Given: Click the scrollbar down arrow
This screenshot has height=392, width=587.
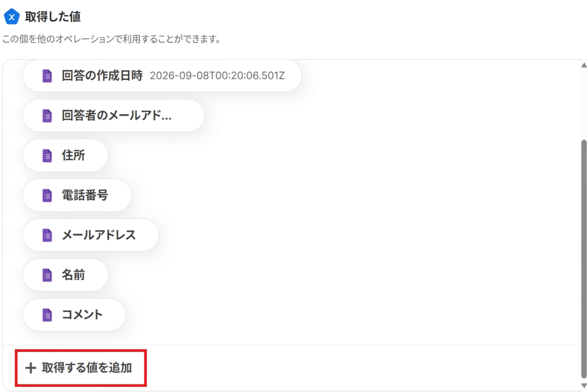Looking at the screenshot, I should [584, 386].
